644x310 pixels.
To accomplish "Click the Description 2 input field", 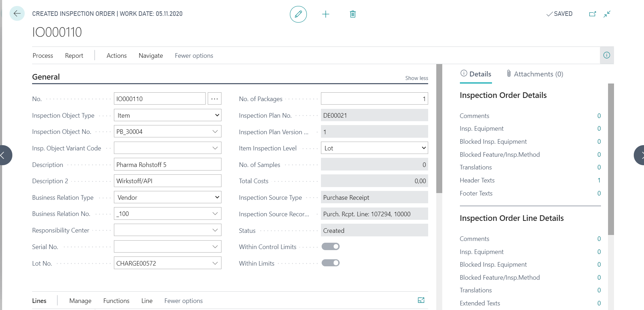I will click(x=168, y=181).
